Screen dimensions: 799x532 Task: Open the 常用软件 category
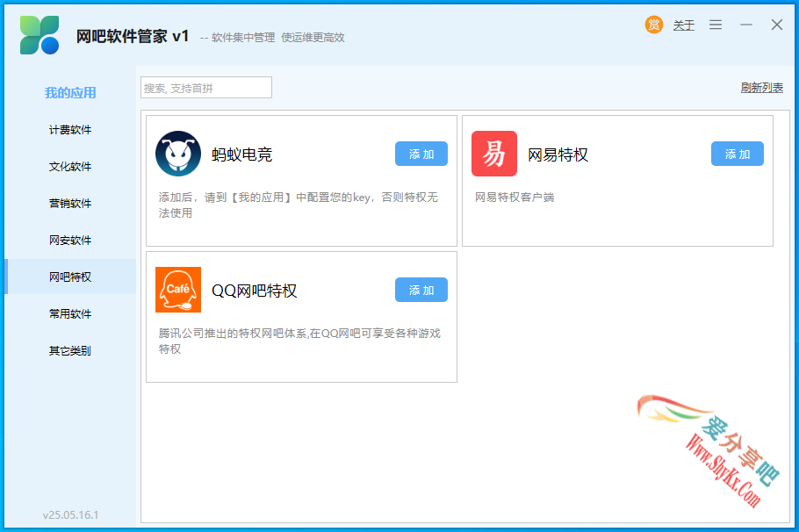[70, 314]
